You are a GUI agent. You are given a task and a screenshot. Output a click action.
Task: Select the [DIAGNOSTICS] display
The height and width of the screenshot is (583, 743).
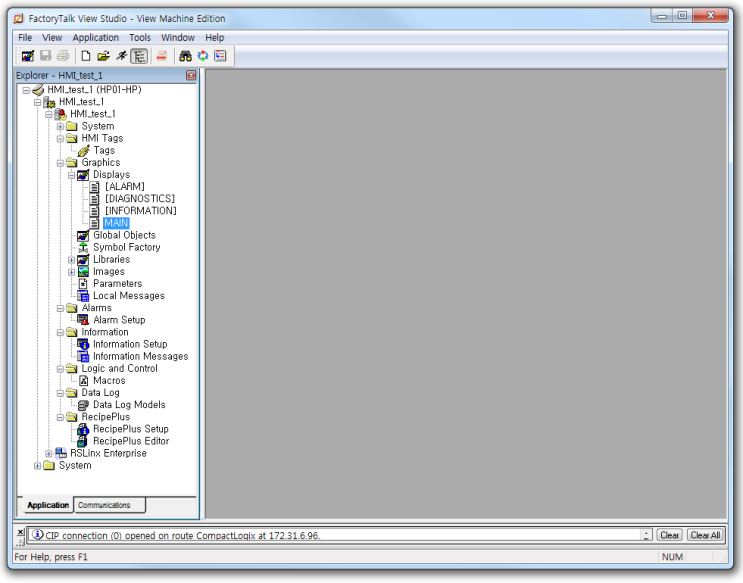click(140, 199)
